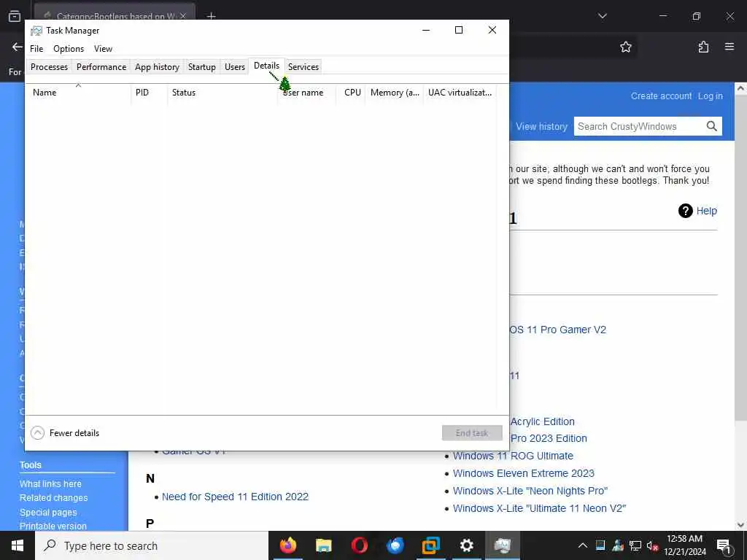747x560 pixels.
Task: Open Special pages link
Action: coord(48,513)
